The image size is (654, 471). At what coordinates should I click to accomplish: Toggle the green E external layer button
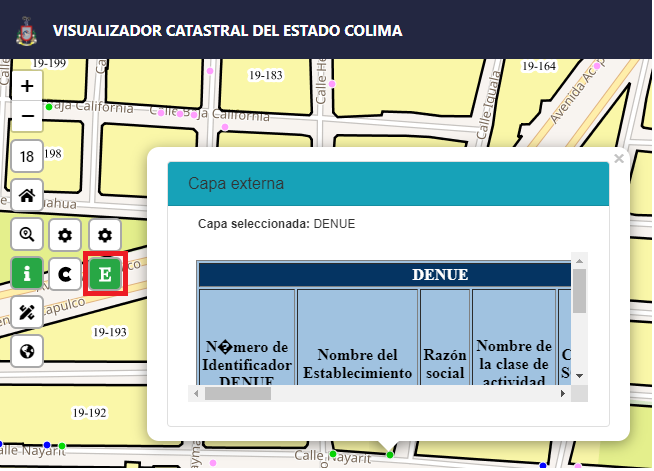[105, 274]
